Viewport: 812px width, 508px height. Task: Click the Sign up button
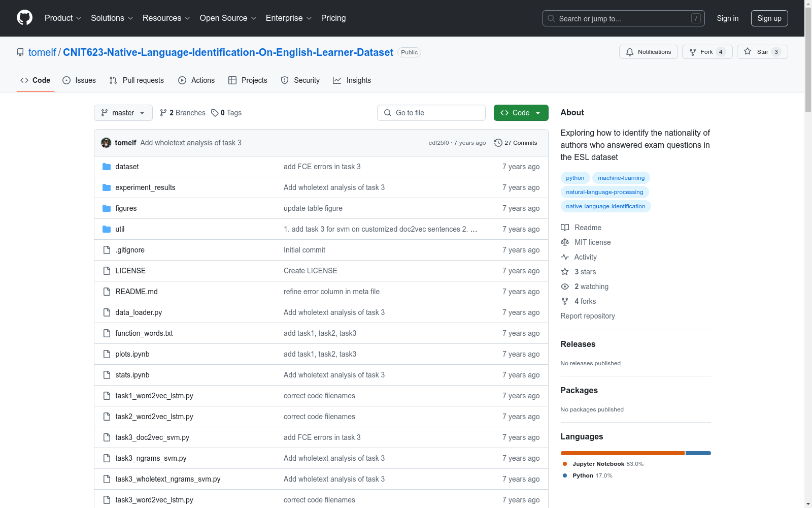click(769, 18)
